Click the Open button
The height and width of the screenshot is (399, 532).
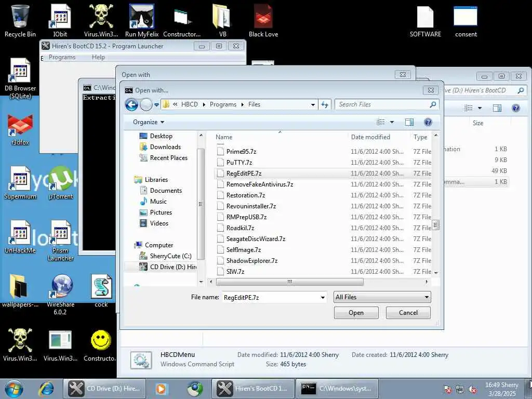(356, 312)
